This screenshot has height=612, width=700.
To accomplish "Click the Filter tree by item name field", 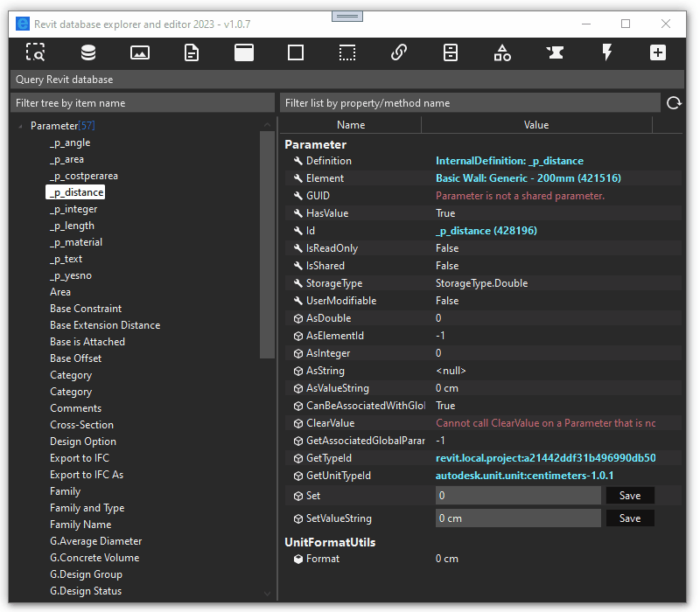I will [143, 103].
